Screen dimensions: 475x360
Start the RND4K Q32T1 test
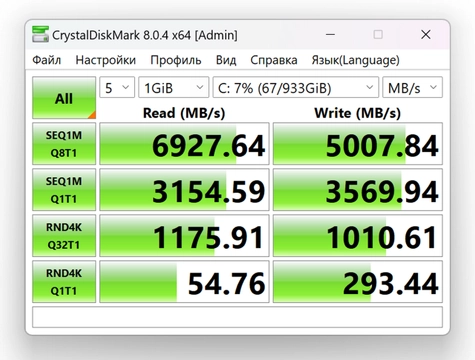(64, 236)
